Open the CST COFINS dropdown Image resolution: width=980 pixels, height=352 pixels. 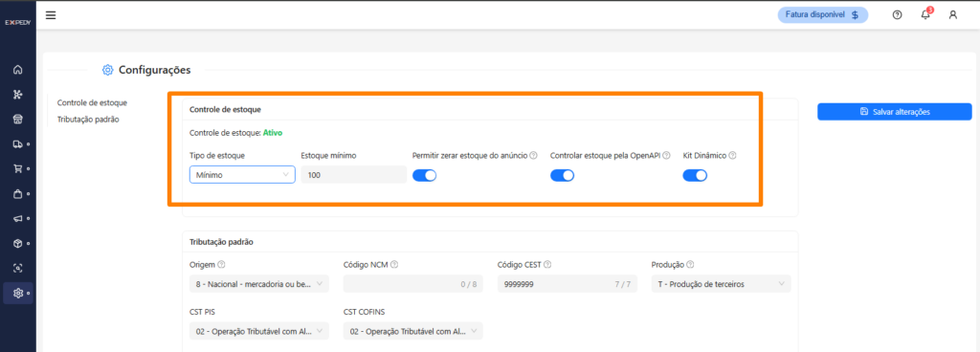tap(413, 331)
